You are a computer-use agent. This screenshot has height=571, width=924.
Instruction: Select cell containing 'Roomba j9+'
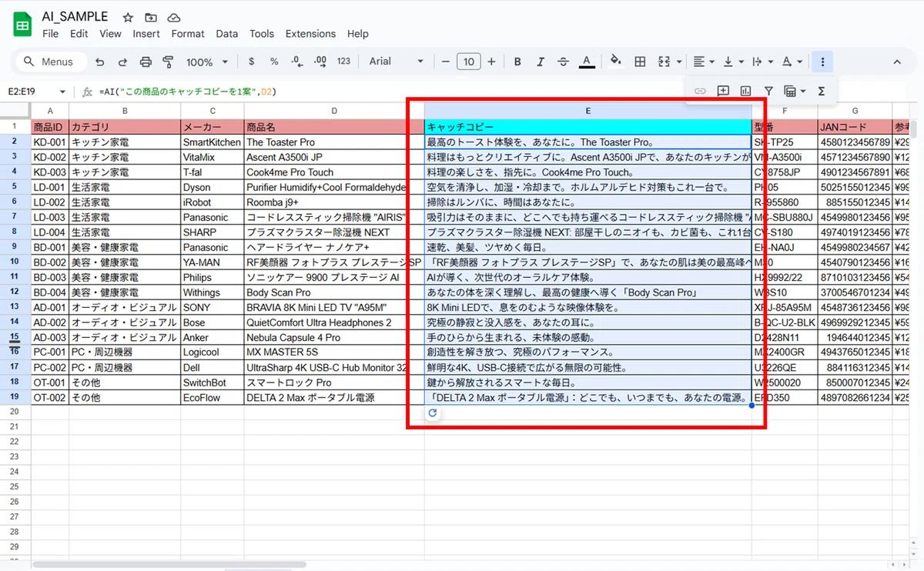333,202
